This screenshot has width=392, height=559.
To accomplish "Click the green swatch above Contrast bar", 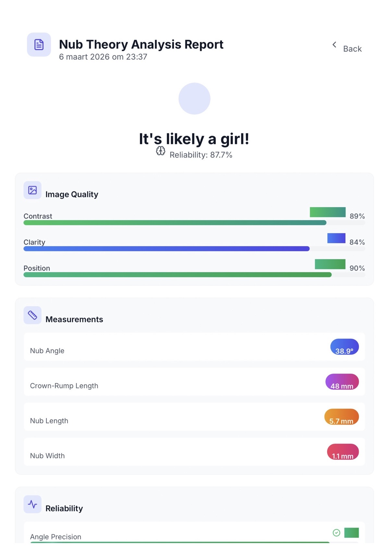I will pyautogui.click(x=327, y=212).
